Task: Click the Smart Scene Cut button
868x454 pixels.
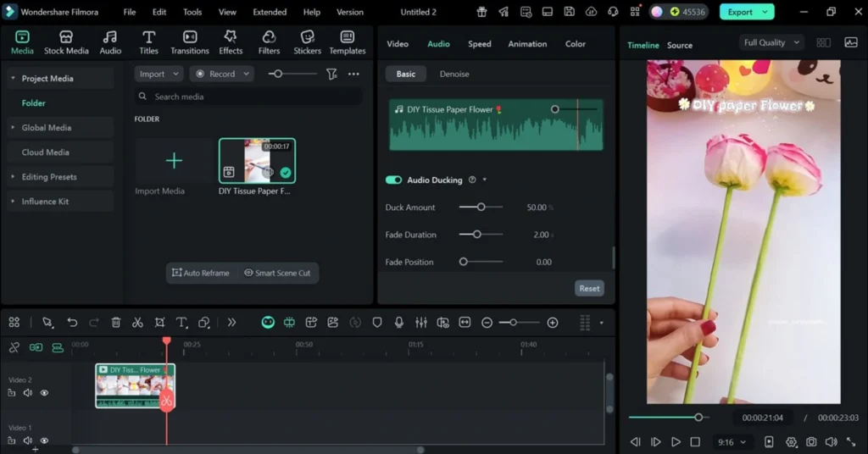Action: (277, 273)
